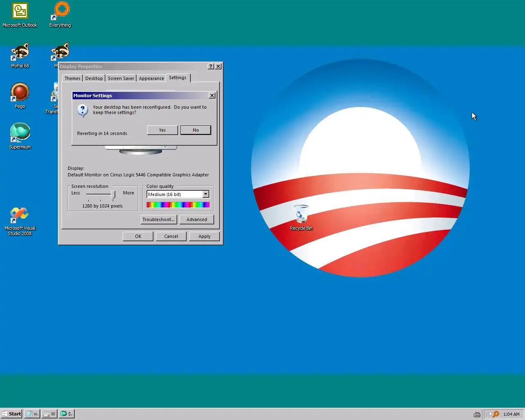Open the on-screen keyboard tray icon
525x420 pixels.
(x=477, y=414)
